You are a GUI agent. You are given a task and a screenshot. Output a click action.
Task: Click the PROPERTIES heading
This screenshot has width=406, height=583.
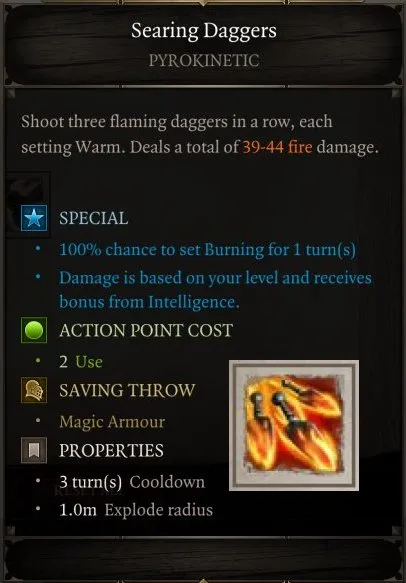(111, 451)
